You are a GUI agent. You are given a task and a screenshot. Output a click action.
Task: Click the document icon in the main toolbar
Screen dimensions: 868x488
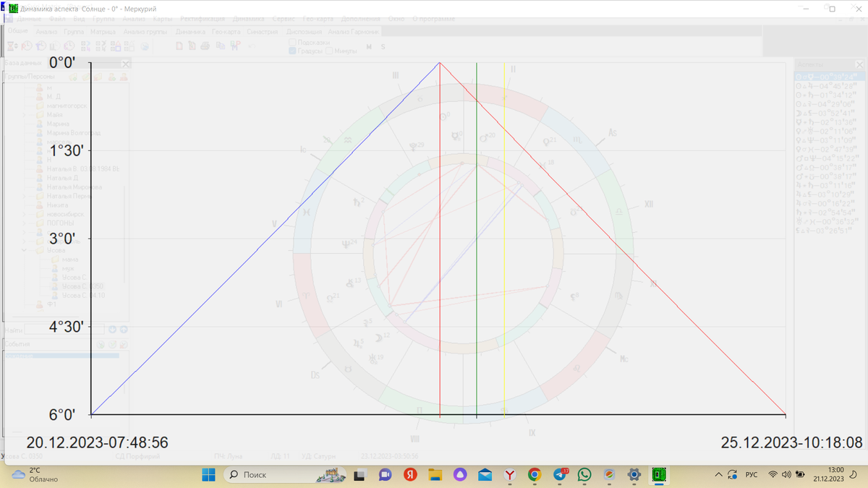[x=179, y=46]
